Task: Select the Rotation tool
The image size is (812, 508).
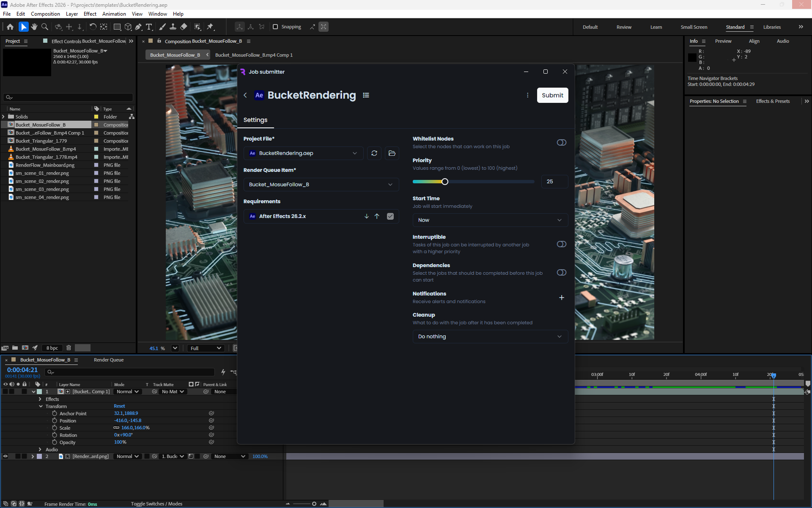Action: point(93,27)
